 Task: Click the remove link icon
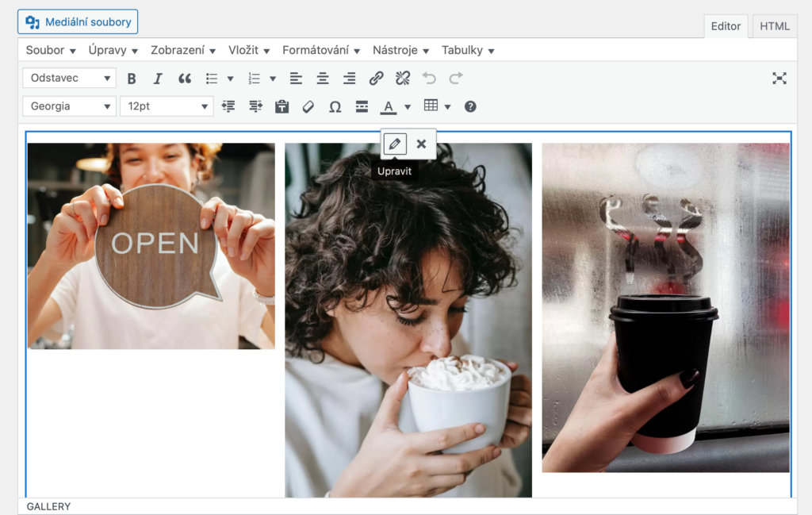[403, 79]
